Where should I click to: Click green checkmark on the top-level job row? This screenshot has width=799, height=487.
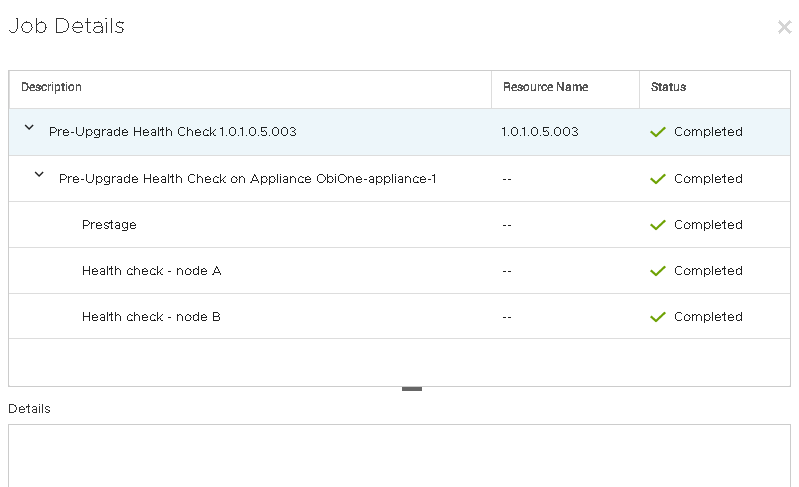657,132
